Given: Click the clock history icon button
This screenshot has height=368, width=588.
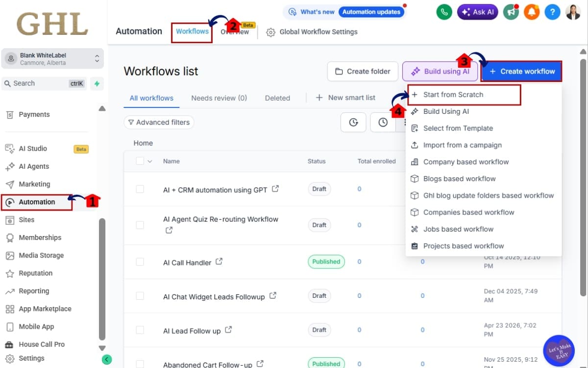Looking at the screenshot, I should [x=383, y=122].
